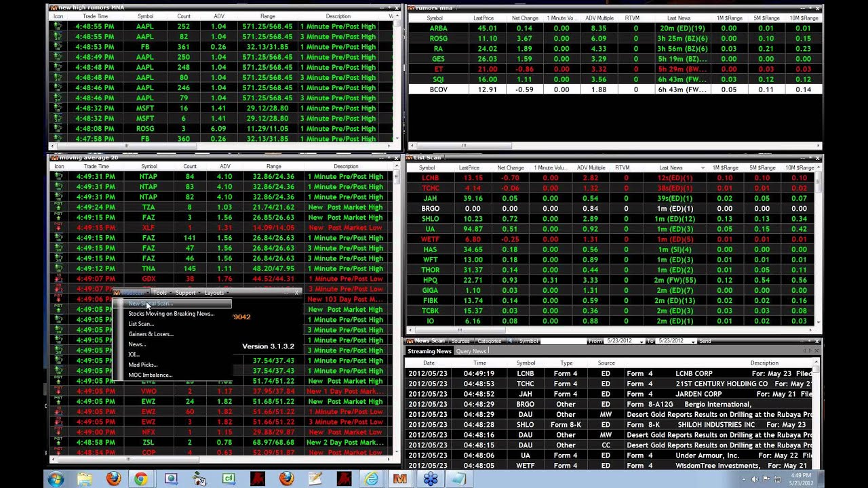The width and height of the screenshot is (868, 488).
Task: Open the blue flower taskbar icon
Action: click(x=430, y=479)
